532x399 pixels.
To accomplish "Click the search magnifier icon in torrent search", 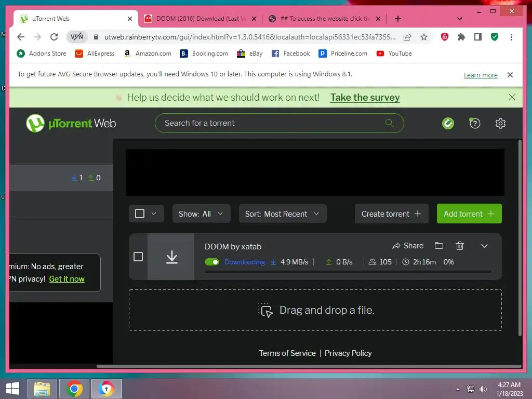I will click(389, 123).
